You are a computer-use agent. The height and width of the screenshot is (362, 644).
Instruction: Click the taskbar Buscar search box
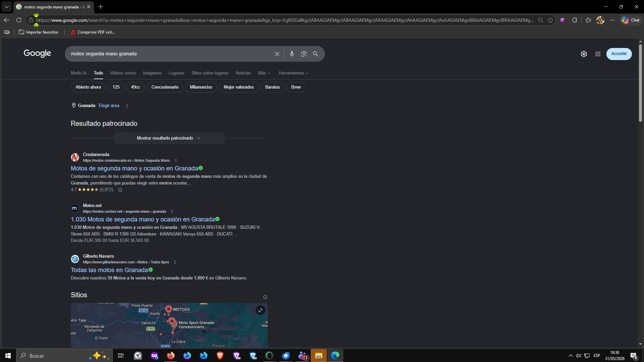[x=64, y=356]
